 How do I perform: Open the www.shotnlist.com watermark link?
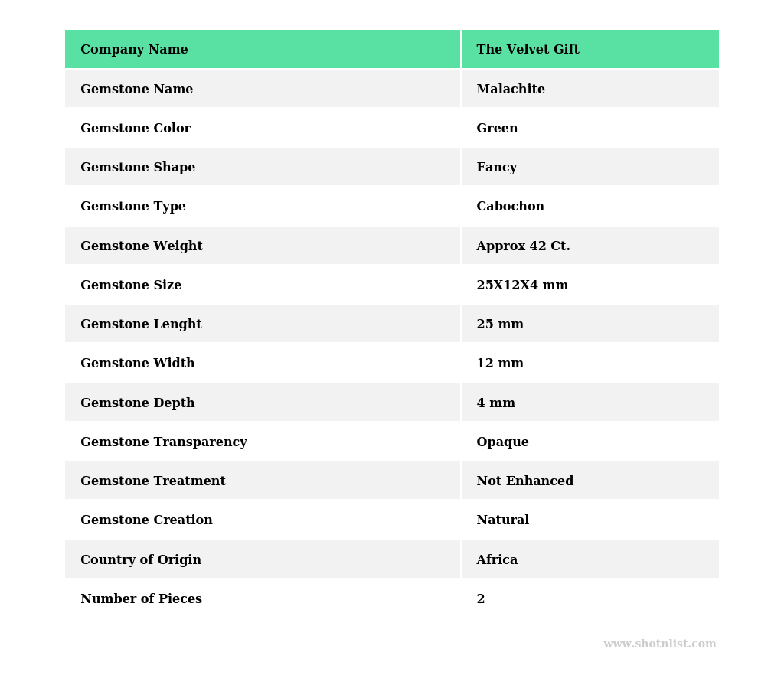659,644
